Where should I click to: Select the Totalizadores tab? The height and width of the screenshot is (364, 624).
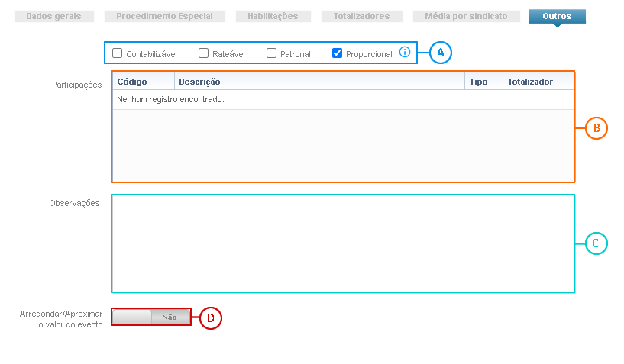(x=361, y=16)
